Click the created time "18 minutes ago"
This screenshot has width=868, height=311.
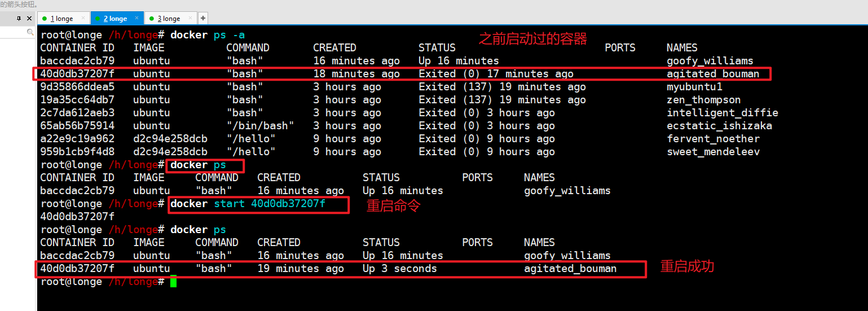(x=356, y=74)
